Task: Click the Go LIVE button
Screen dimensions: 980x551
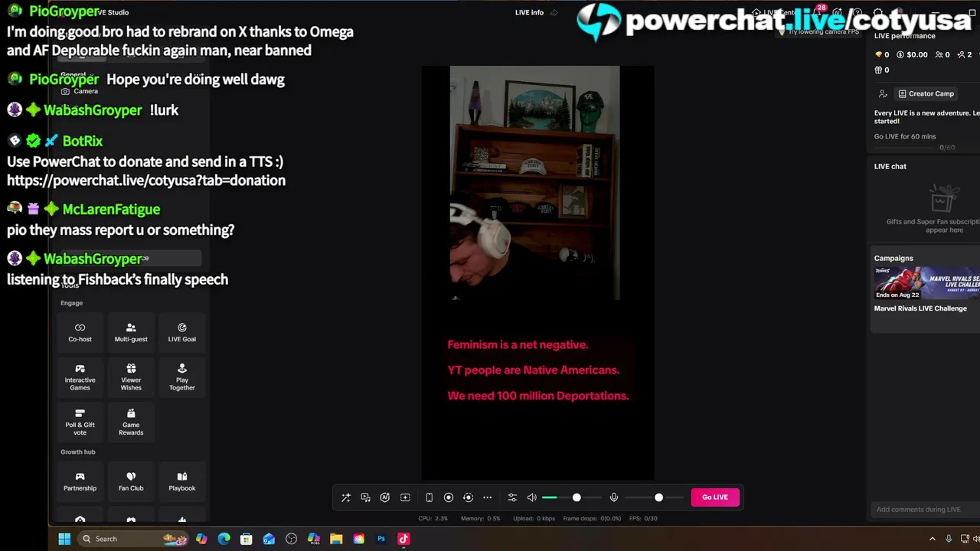Action: click(715, 497)
